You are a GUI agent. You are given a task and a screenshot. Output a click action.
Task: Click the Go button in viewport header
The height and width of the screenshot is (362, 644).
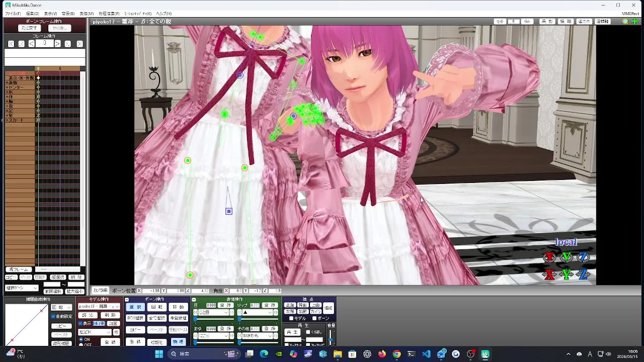[527, 22]
